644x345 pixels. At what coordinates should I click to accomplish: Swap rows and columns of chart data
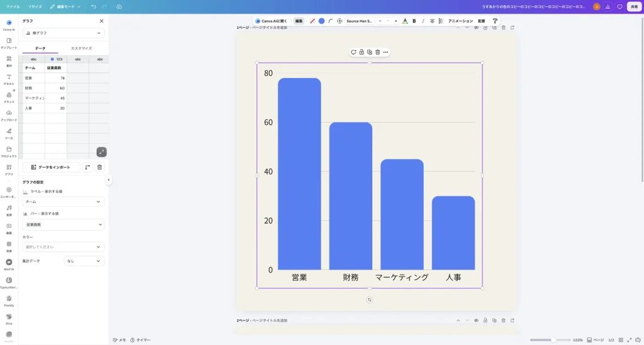coord(87,167)
